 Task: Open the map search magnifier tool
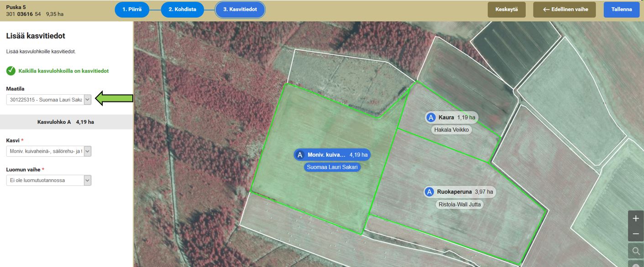pos(636,251)
